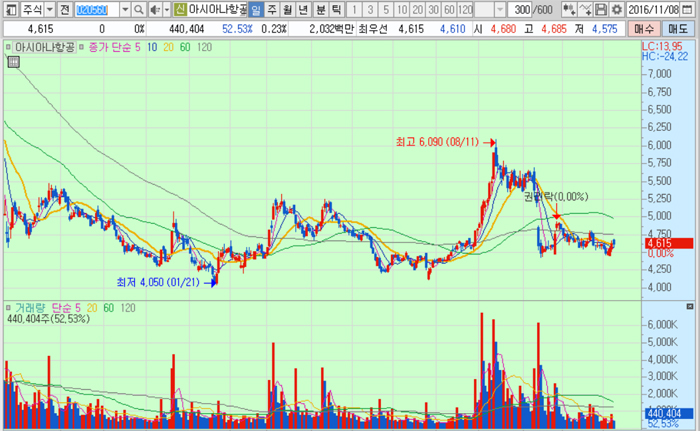
Task: Switch chart to 분 (minute) period
Action: click(320, 9)
